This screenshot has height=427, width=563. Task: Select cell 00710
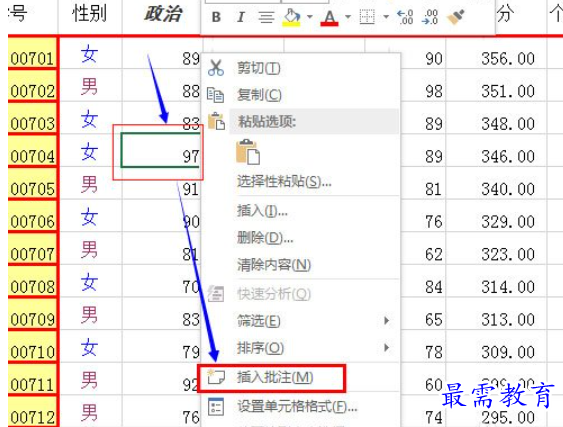[x=32, y=347]
